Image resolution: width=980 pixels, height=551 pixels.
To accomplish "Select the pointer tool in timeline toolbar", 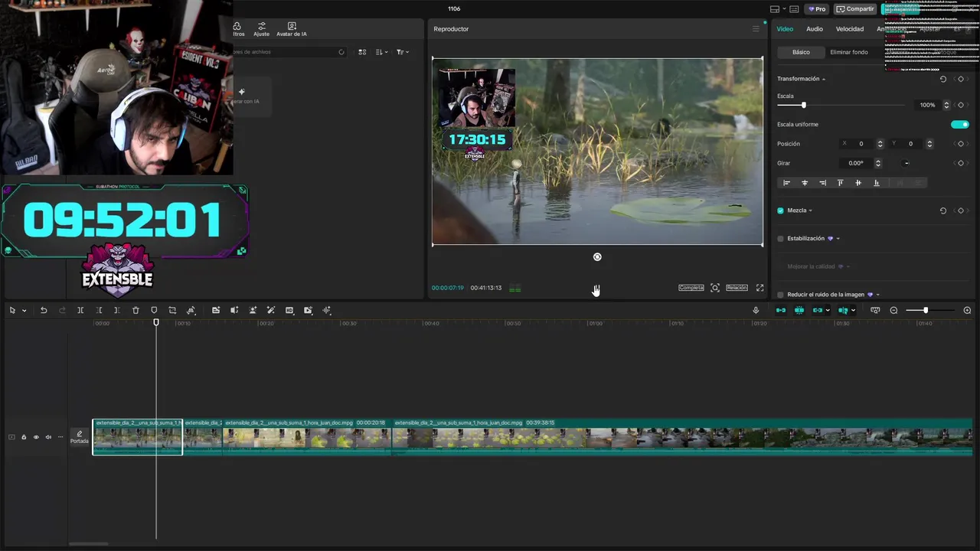I will (x=12, y=310).
